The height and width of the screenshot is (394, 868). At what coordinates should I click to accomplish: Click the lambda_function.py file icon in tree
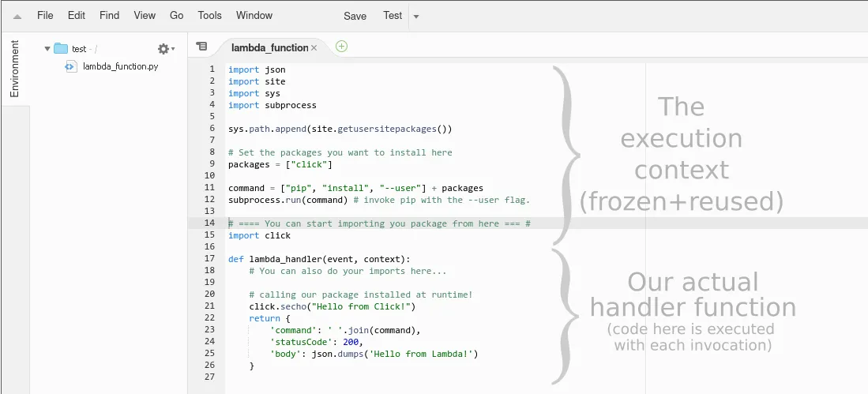click(x=70, y=66)
